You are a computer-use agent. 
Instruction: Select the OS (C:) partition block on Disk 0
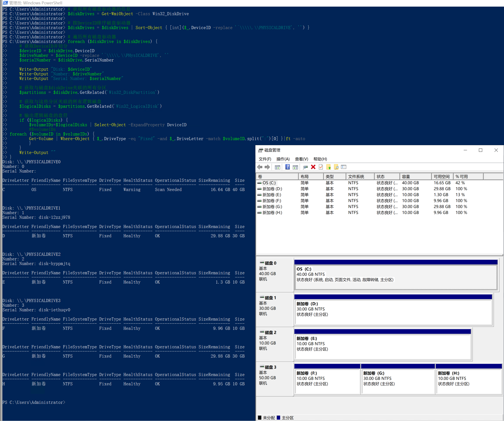(x=395, y=277)
